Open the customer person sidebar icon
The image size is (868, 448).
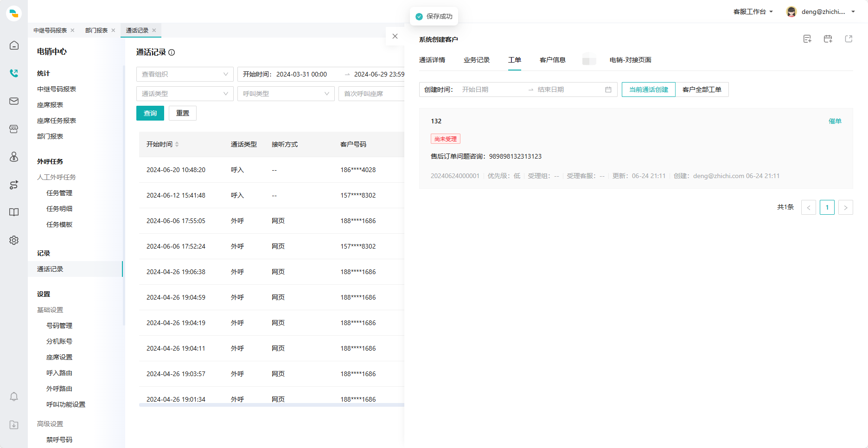pyautogui.click(x=14, y=157)
